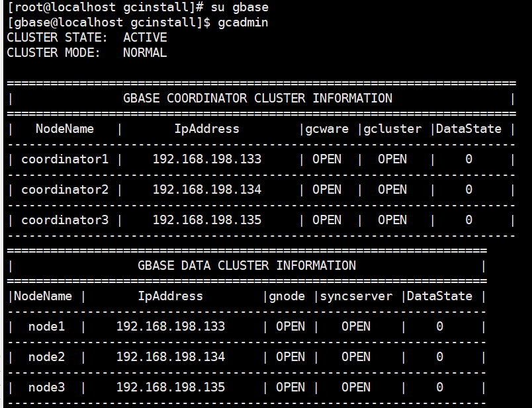Click the [root@localhost gcinstall]# prompt

[x=105, y=7]
